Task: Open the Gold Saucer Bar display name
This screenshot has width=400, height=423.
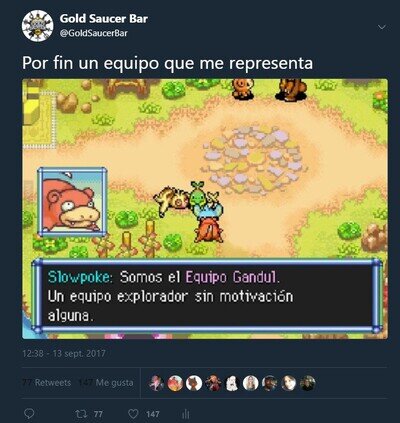Action: [x=104, y=19]
